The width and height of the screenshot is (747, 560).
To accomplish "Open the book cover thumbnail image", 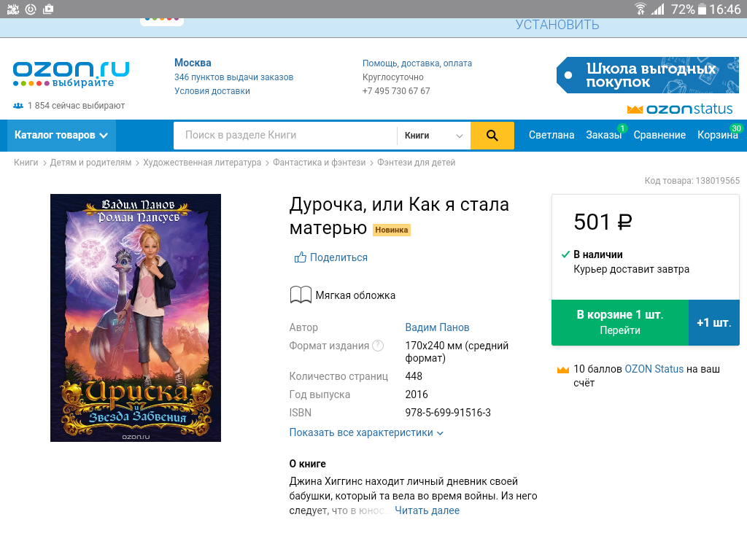I will pyautogui.click(x=136, y=318).
